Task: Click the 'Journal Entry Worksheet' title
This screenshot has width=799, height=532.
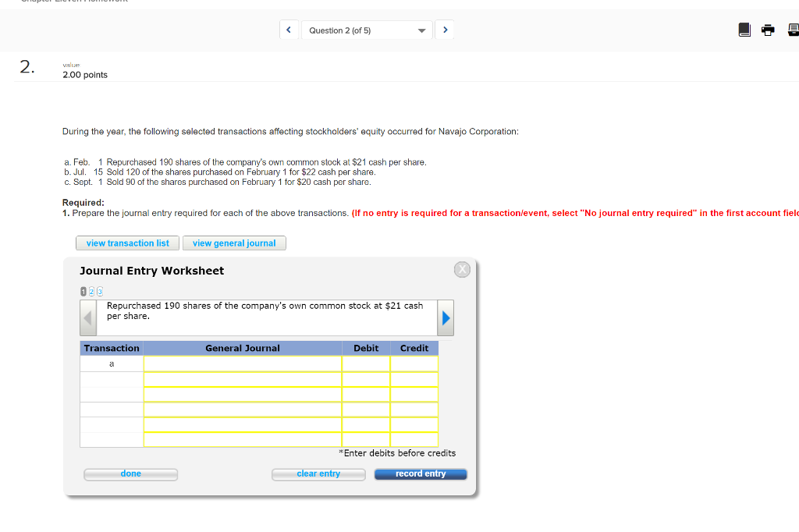Action: [x=152, y=271]
